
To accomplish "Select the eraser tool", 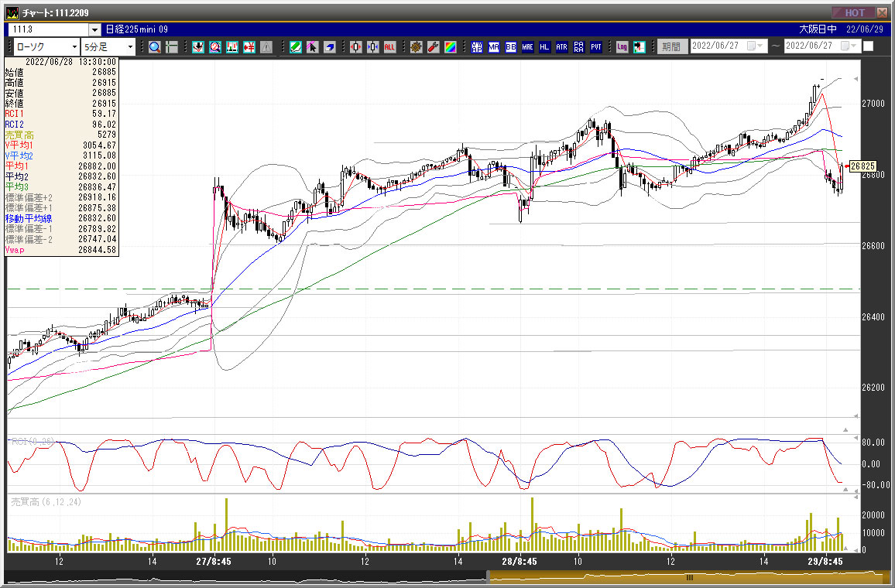I will (x=329, y=46).
